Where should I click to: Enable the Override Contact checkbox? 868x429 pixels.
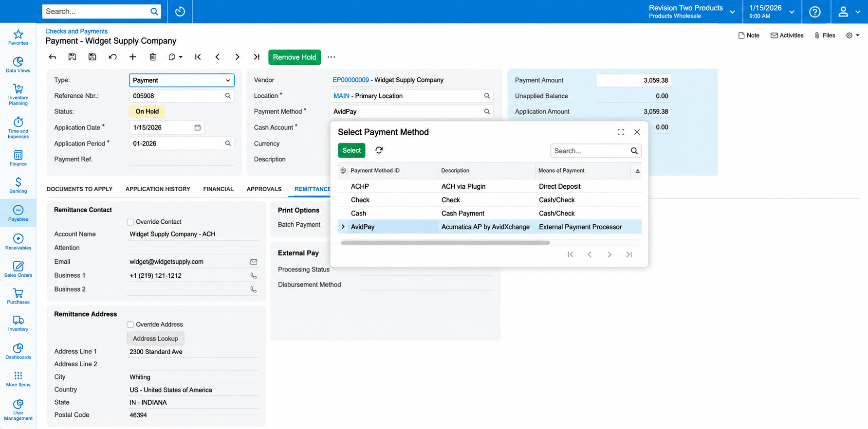130,222
